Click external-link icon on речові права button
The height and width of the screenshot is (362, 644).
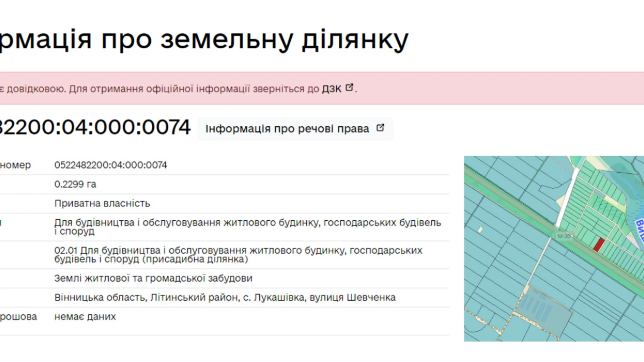point(380,127)
